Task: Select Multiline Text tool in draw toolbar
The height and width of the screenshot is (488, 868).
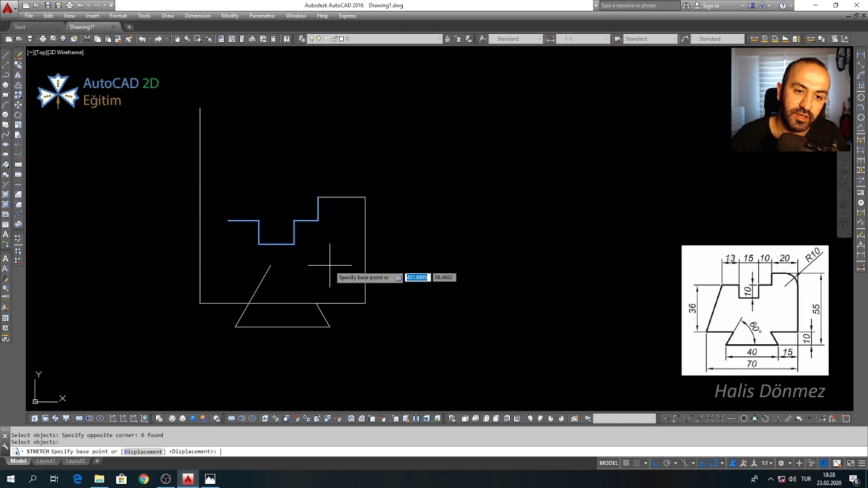Action: [x=5, y=234]
